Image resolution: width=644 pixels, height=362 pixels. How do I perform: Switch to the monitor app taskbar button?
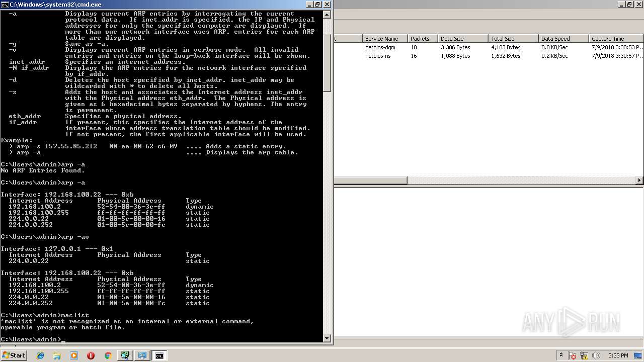142,355
